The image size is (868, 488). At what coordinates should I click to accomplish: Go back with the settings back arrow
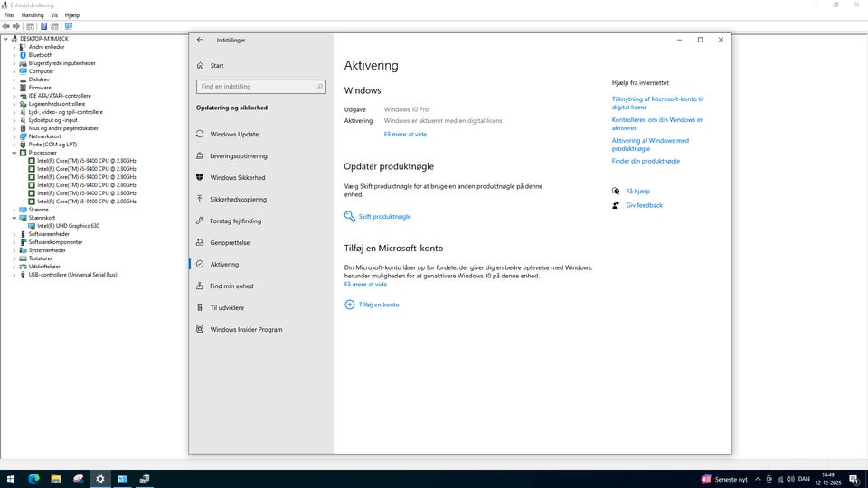tap(200, 40)
